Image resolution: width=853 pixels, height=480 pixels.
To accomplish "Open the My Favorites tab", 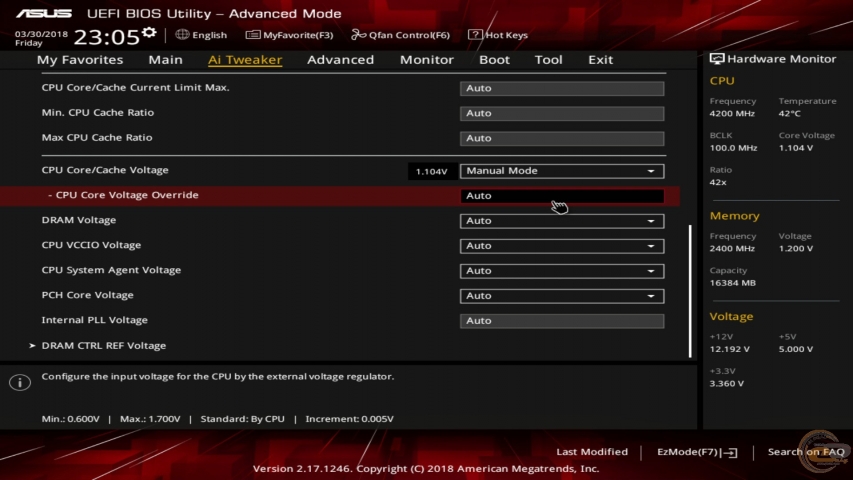I will [80, 60].
